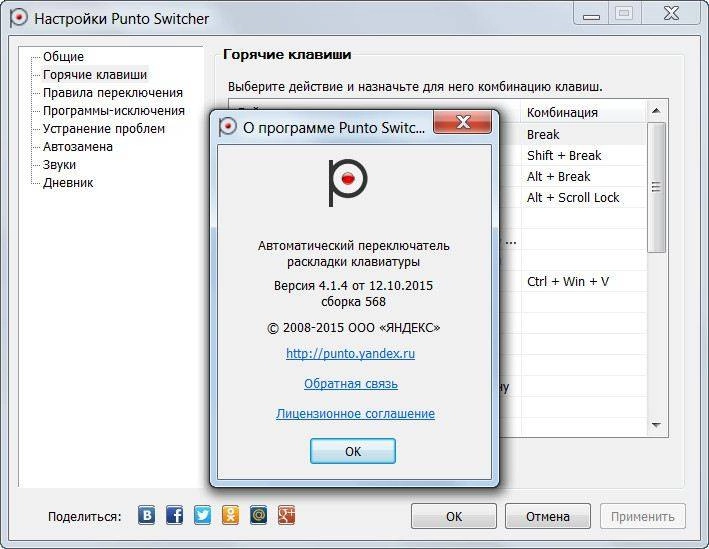Image resolution: width=709 pixels, height=549 pixels.
Task: Open Устранение проблем section
Action: click(104, 129)
